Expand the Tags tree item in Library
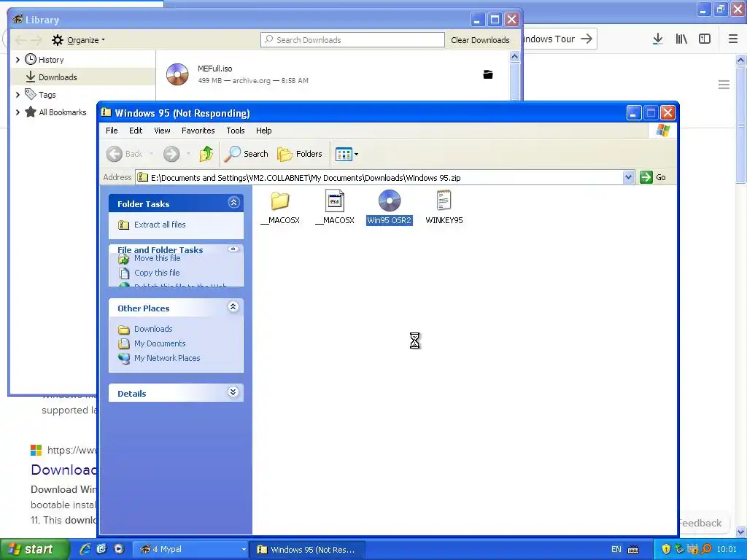Viewport: 747px width, 560px height. (18, 95)
